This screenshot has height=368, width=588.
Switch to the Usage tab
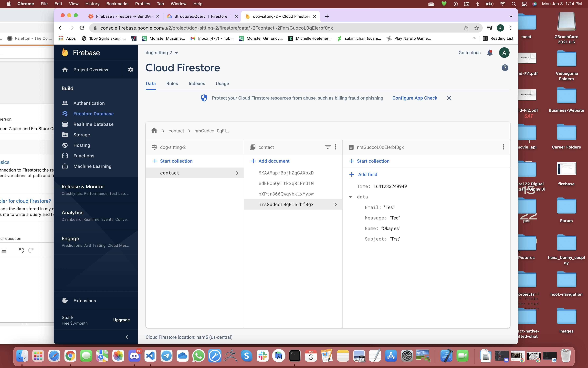click(222, 83)
